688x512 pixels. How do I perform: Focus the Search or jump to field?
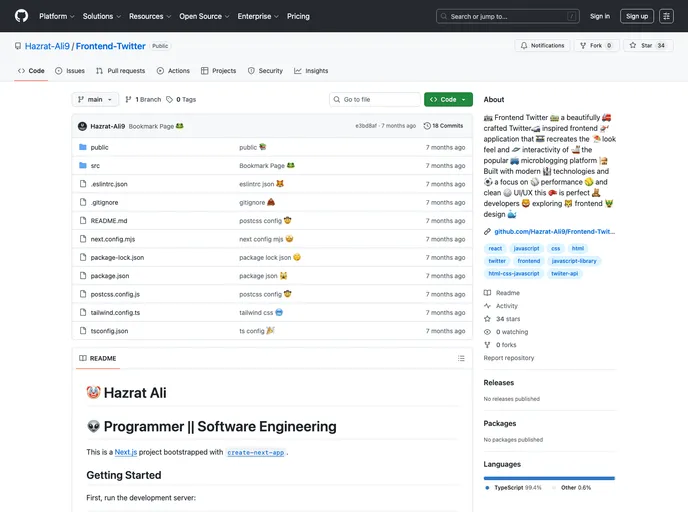[508, 16]
